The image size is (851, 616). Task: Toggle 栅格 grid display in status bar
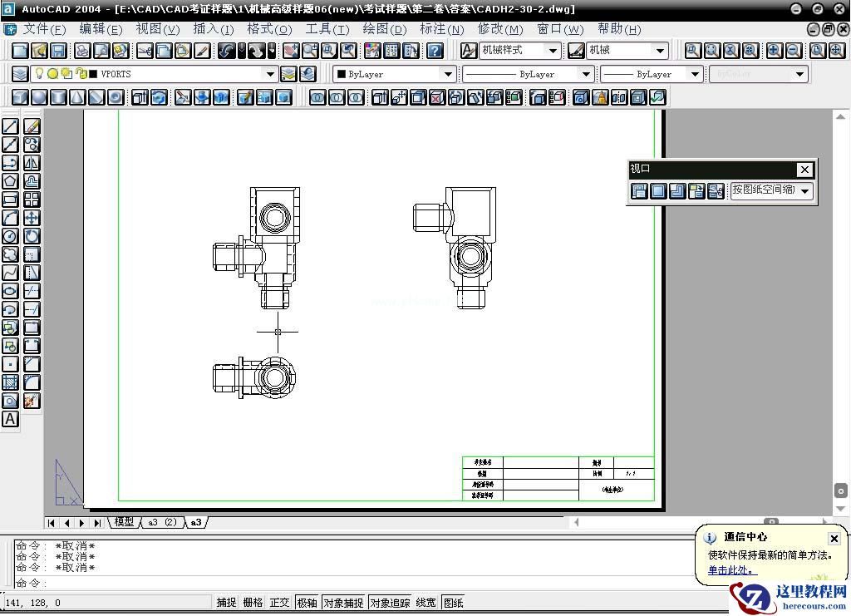(253, 603)
